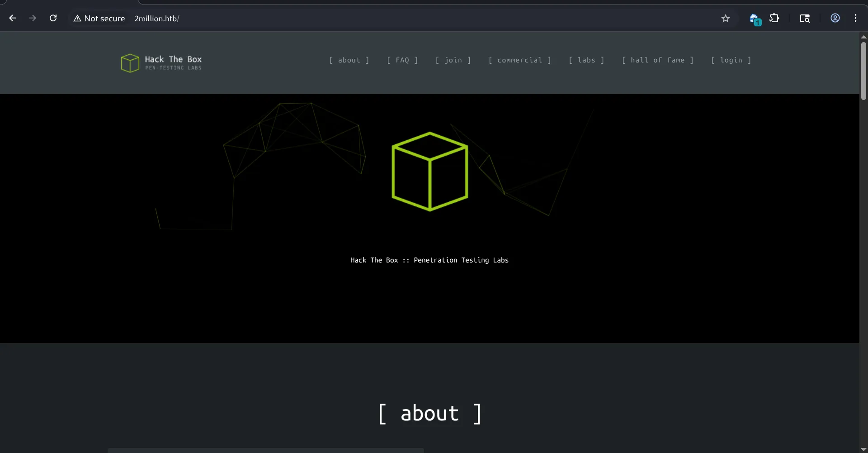Open the [ FAQ ] section

tap(402, 60)
